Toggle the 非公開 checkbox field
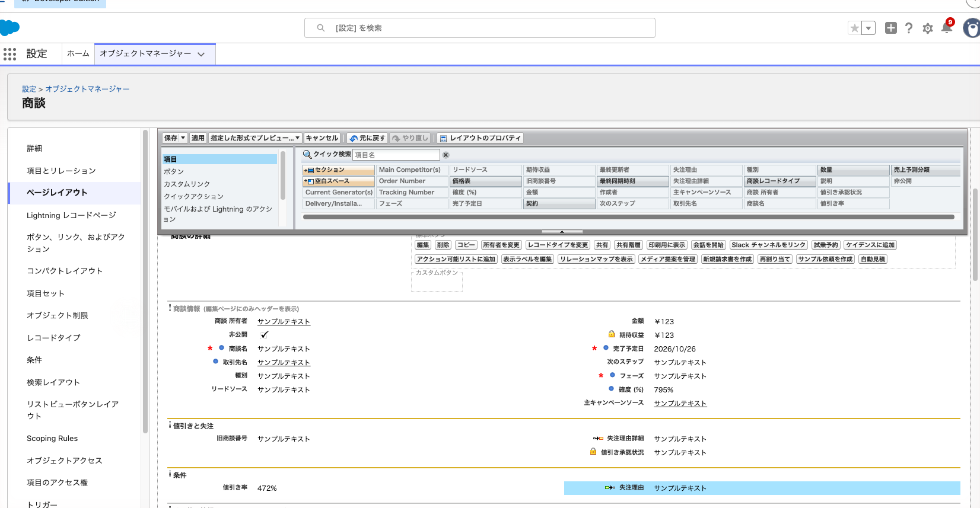 (x=265, y=335)
